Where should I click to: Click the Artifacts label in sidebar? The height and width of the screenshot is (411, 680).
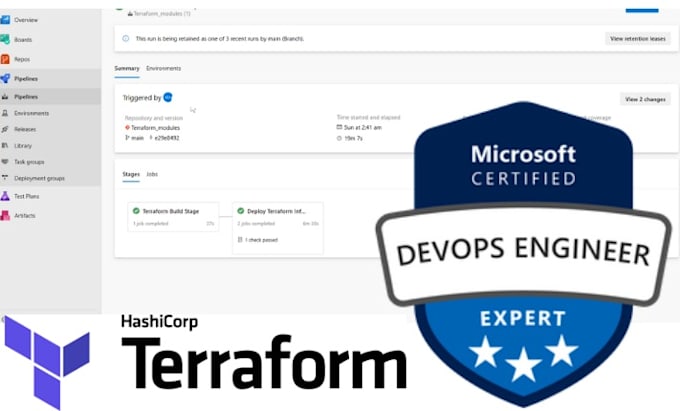[x=25, y=215]
